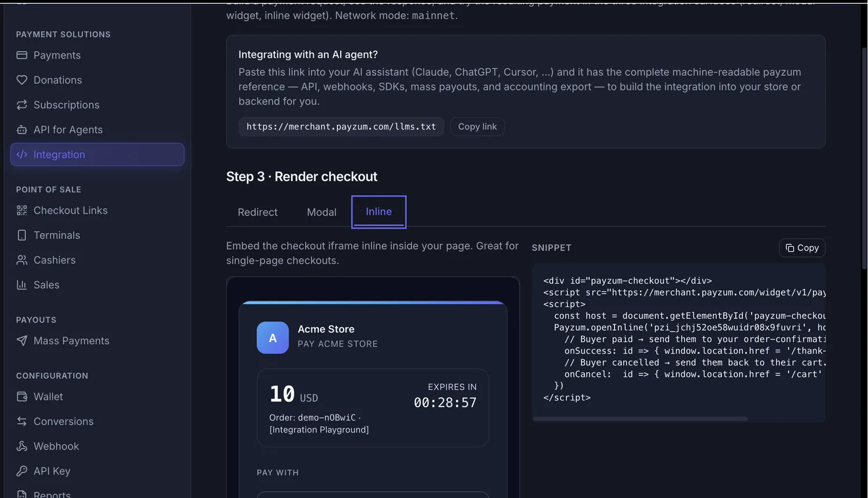
Task: Select API for Agents menu item
Action: [97, 130]
